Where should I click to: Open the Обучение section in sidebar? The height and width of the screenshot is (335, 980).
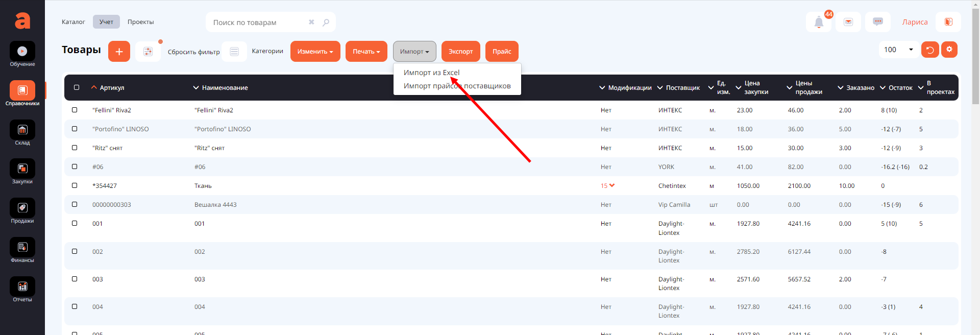tap(22, 52)
